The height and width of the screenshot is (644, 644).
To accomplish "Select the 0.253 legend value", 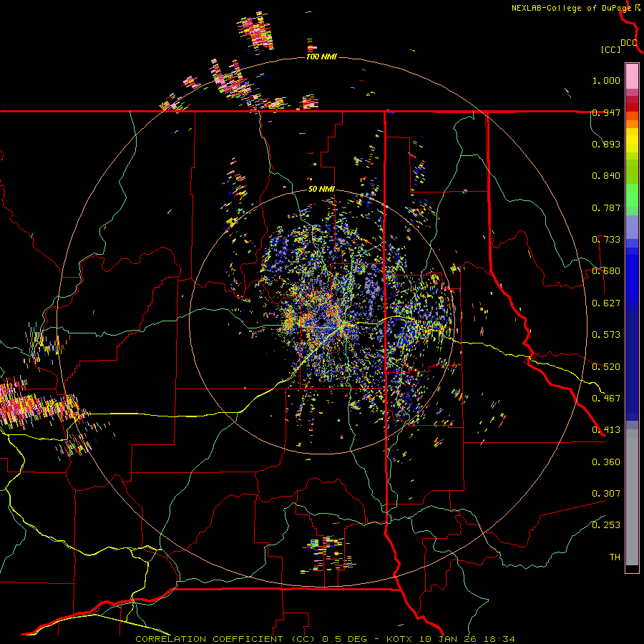I will (x=606, y=525).
